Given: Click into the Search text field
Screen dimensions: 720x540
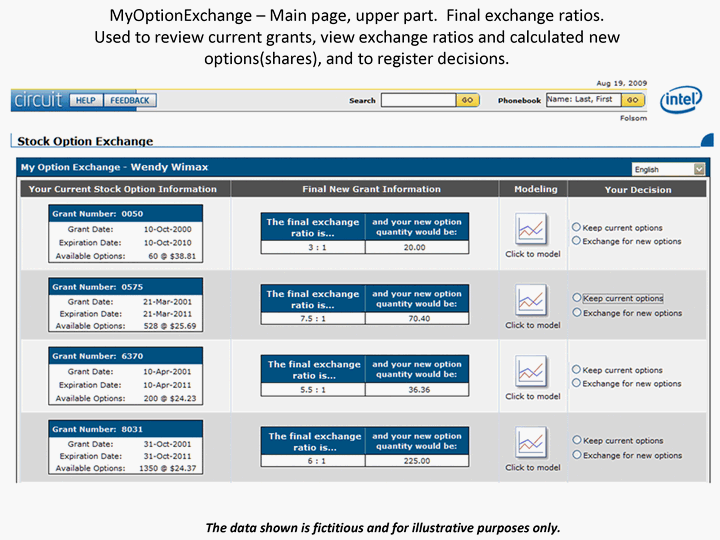Looking at the screenshot, I should (418, 100).
